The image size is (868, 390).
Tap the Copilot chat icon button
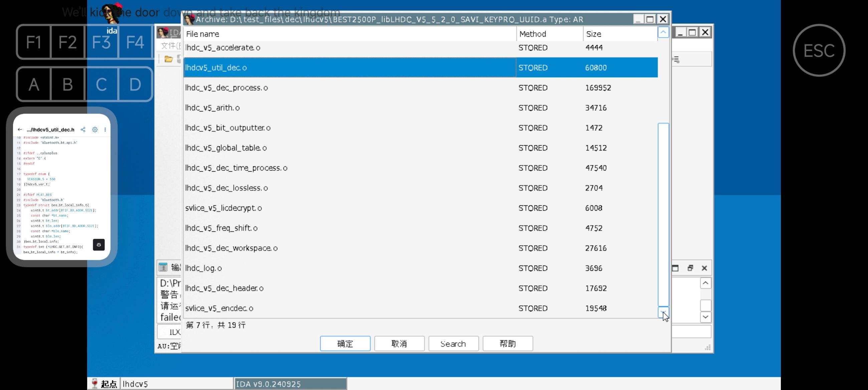(99, 245)
